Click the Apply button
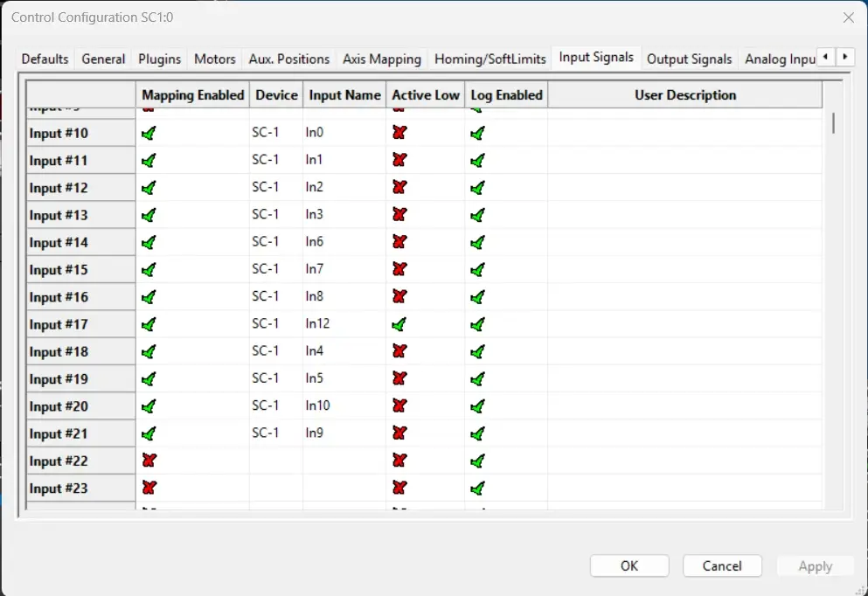Screen dimensions: 868x596 815,565
